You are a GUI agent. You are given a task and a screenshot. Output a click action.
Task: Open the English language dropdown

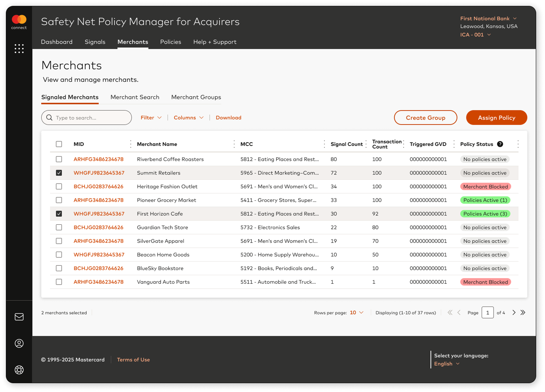click(447, 364)
